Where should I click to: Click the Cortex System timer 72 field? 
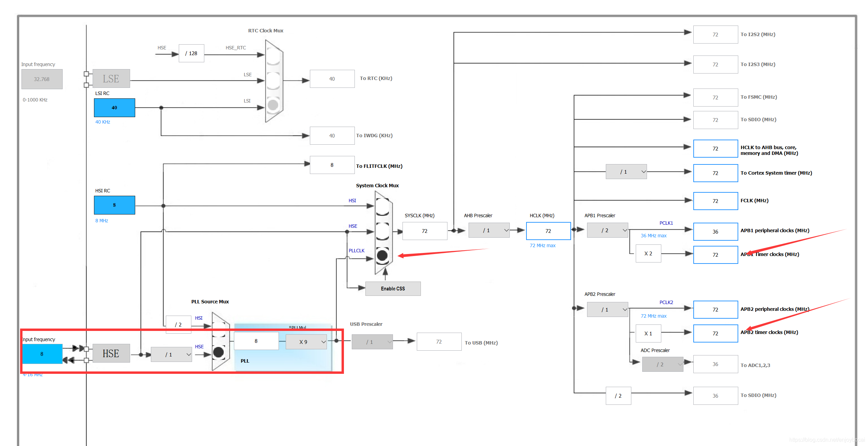[716, 173]
